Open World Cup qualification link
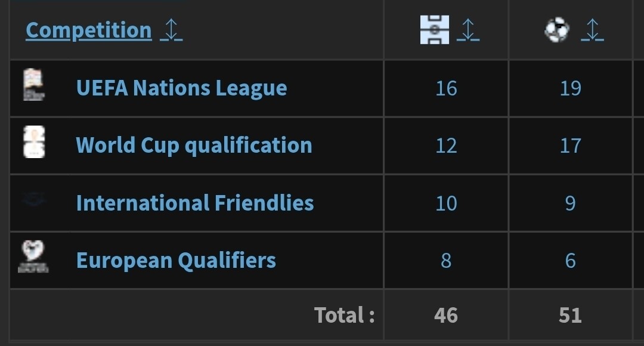The height and width of the screenshot is (346, 644). pyautogui.click(x=194, y=146)
